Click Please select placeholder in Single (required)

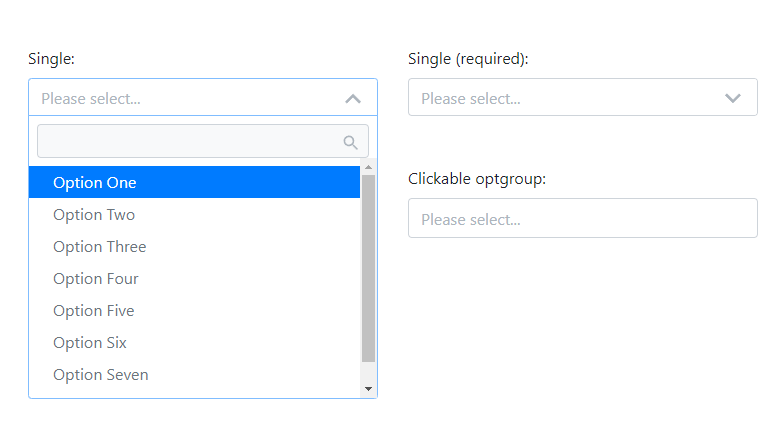[471, 99]
